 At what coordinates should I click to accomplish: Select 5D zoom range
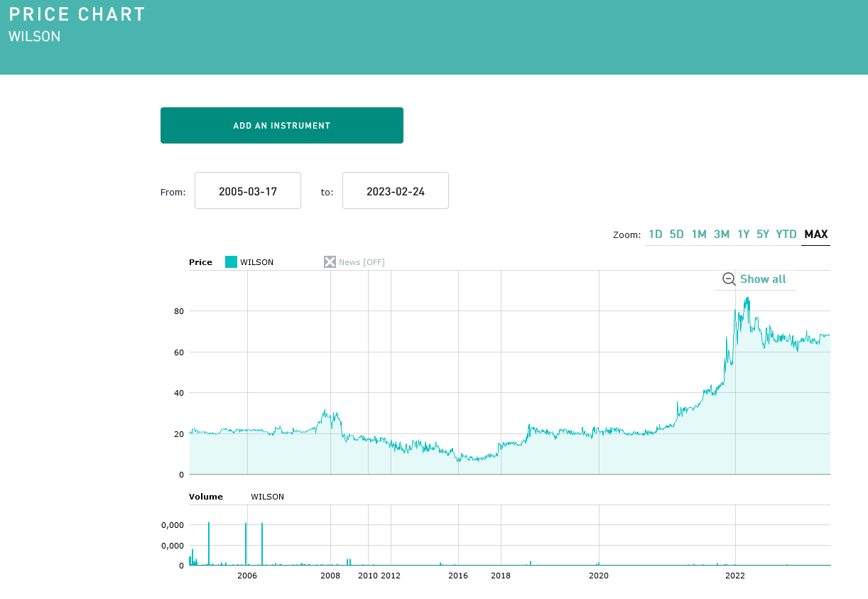coord(676,234)
